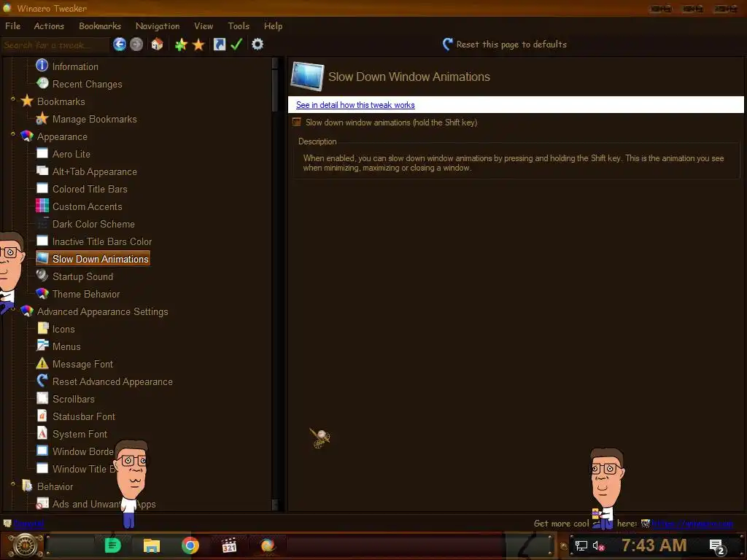
Task: Select the Dark Color Scheme item
Action: 93,224
